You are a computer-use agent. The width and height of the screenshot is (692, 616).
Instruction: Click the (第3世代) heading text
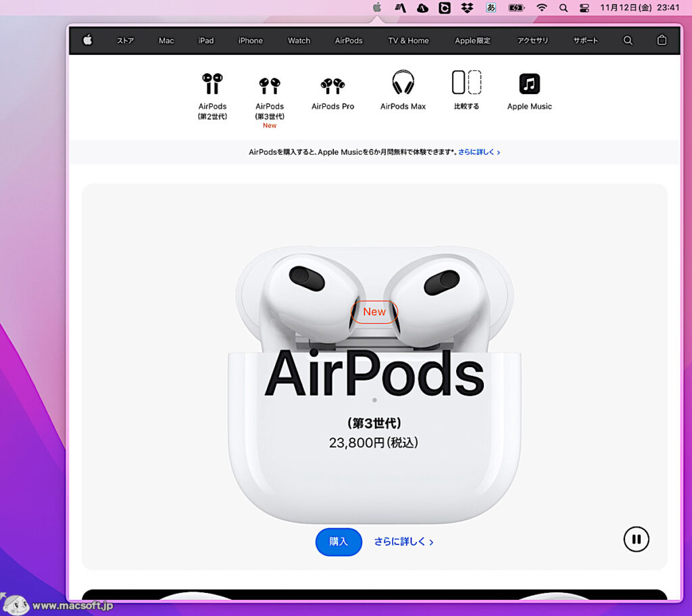374,423
